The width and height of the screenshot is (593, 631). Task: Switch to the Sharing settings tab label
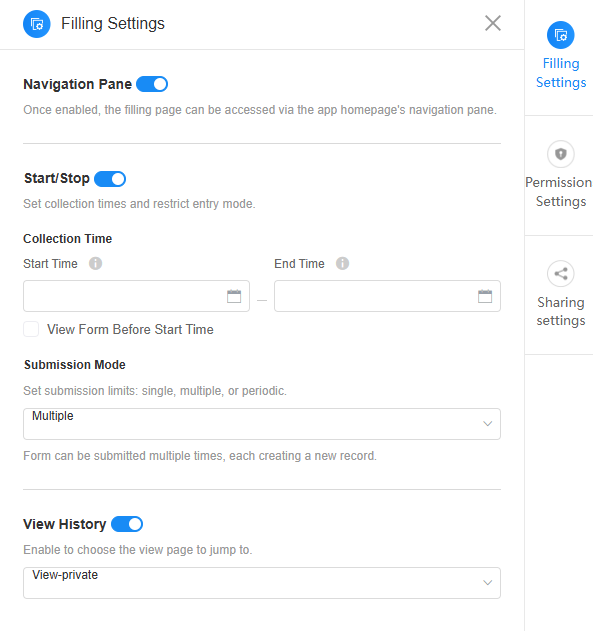pyautogui.click(x=560, y=311)
